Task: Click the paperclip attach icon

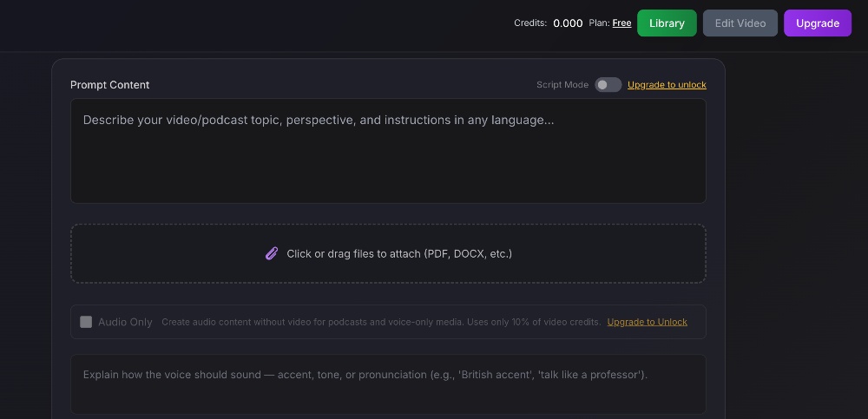Action: point(272,253)
